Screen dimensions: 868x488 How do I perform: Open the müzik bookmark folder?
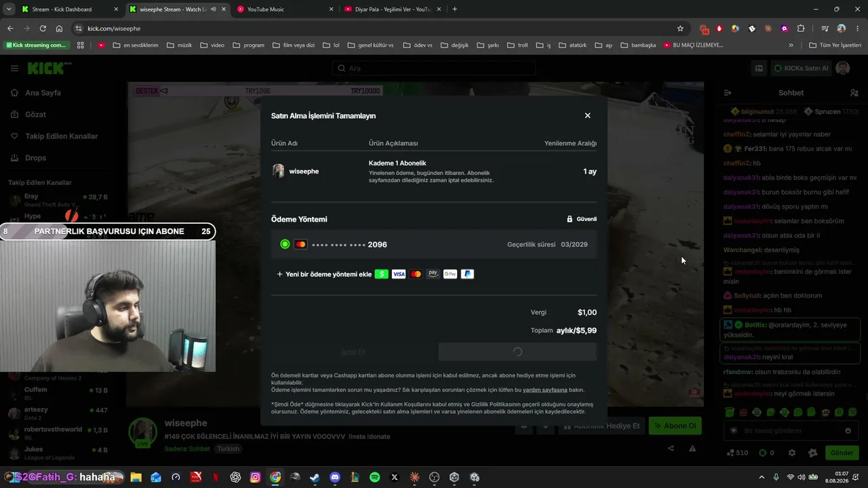coord(179,45)
